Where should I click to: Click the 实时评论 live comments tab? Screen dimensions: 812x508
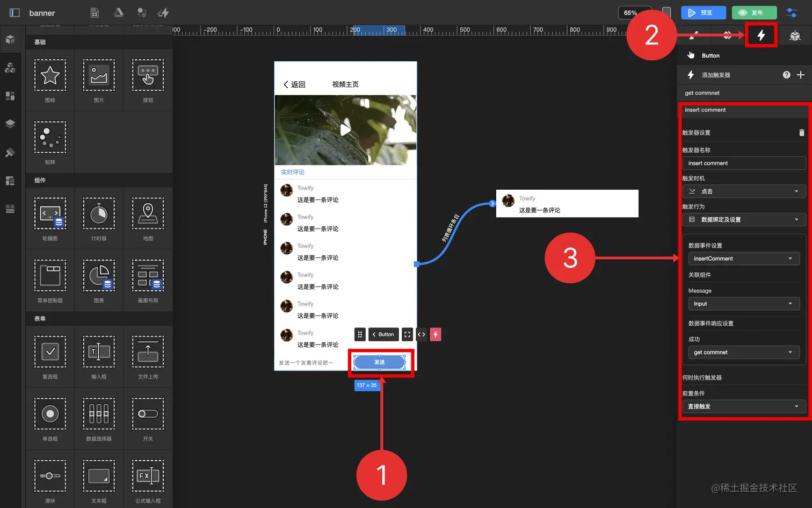point(293,172)
